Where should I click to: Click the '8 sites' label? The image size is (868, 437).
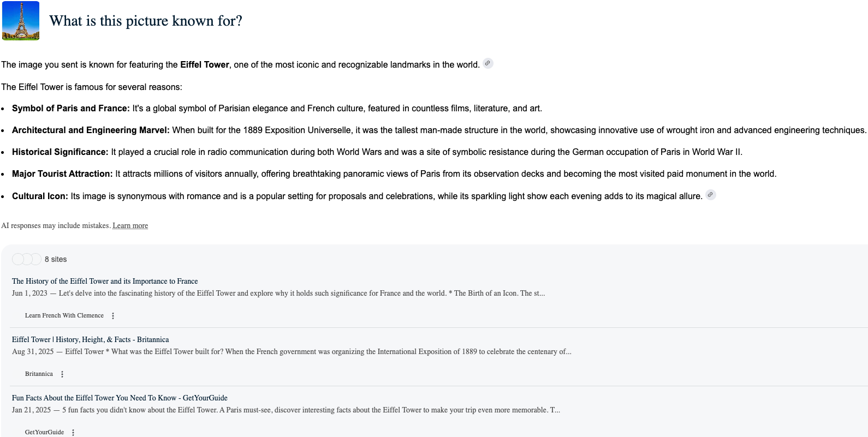click(x=56, y=260)
